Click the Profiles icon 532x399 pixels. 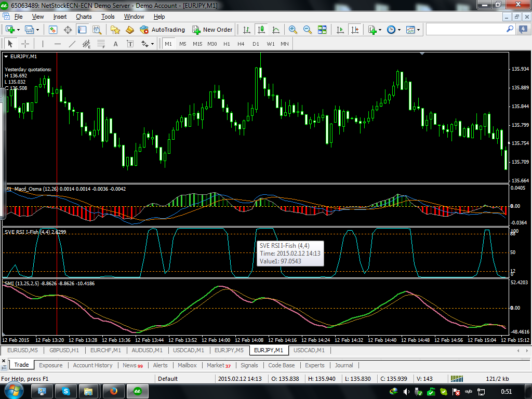[x=30, y=30]
